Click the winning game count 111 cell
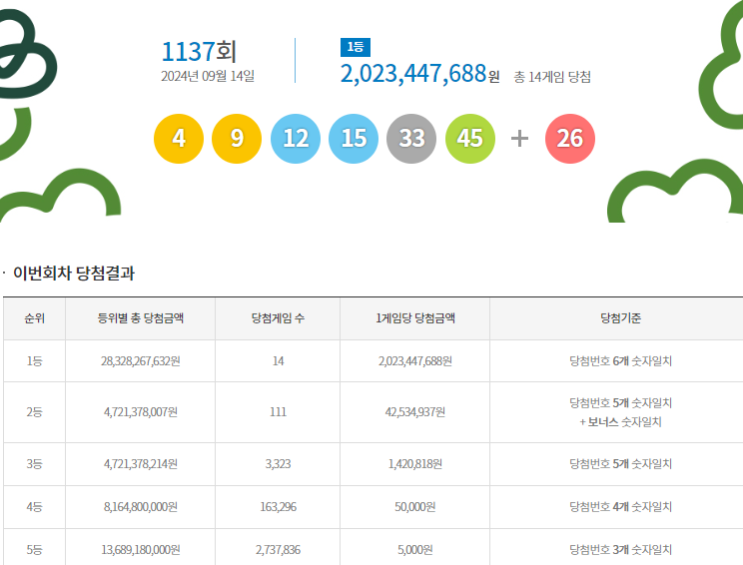 278,412
